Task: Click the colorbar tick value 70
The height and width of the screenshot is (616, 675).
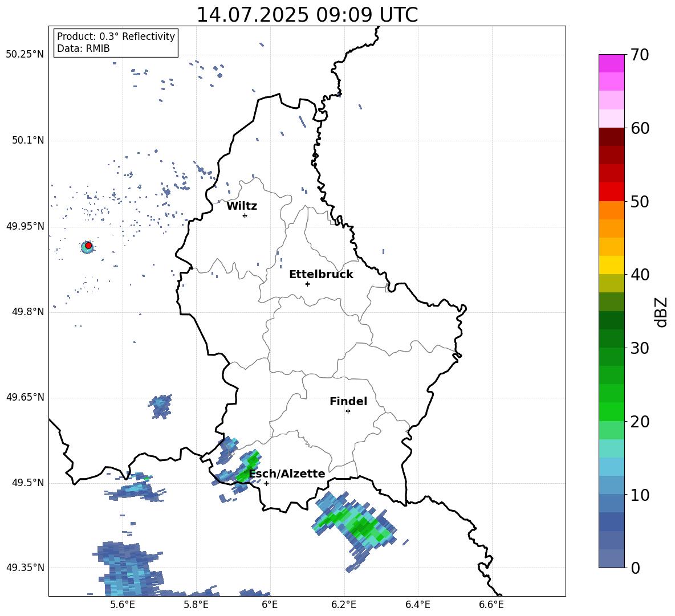Action: tap(640, 55)
